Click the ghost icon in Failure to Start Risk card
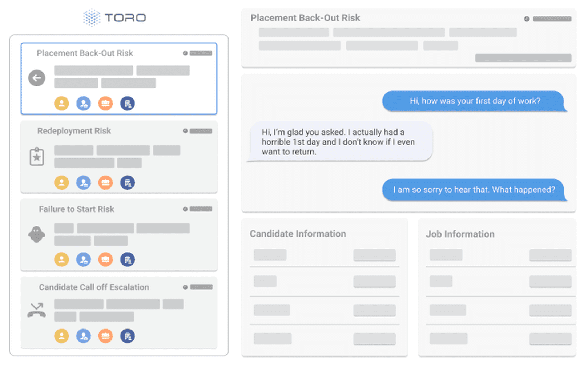The image size is (588, 367). (37, 234)
